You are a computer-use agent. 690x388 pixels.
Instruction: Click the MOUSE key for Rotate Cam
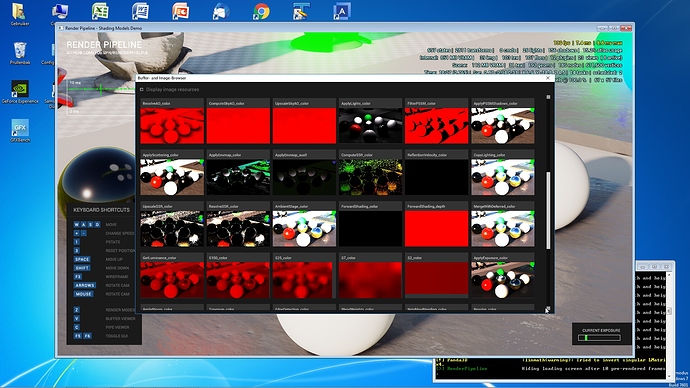(83, 294)
